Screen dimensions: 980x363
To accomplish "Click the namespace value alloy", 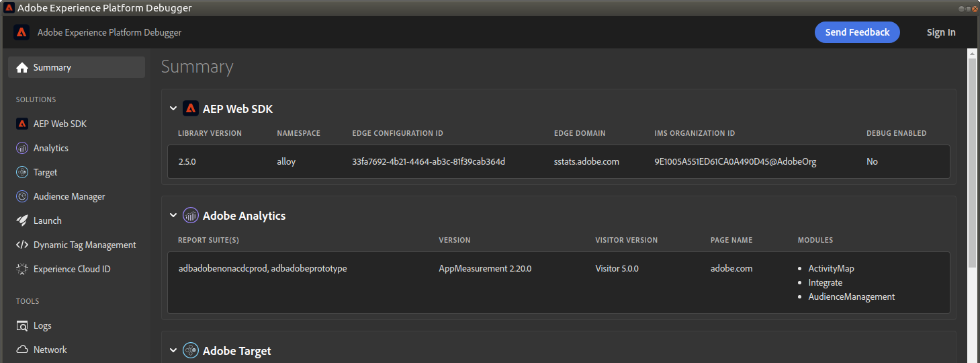I will coord(286,161).
